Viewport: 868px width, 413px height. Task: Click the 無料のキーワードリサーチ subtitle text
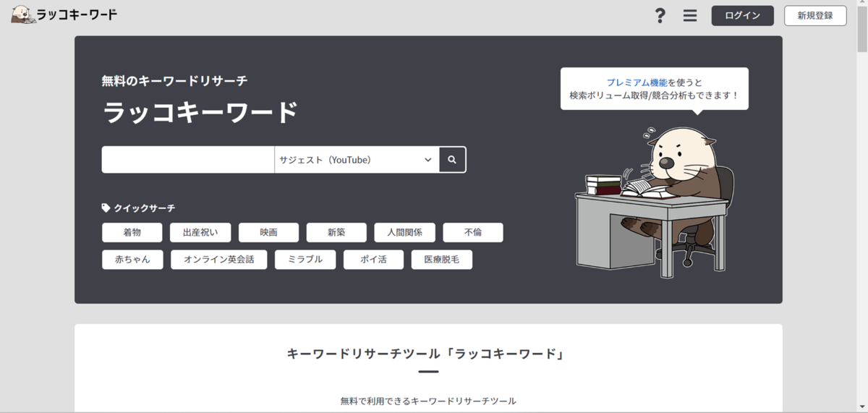tap(174, 81)
